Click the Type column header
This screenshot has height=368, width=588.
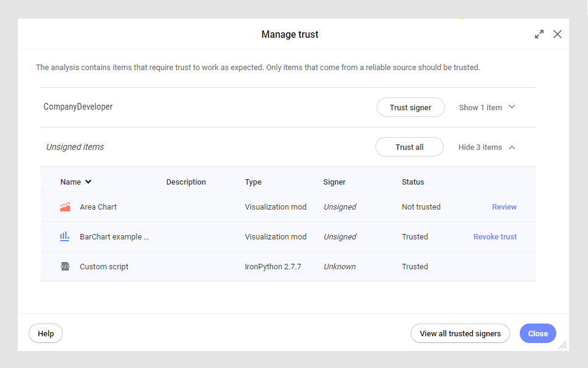tap(253, 182)
